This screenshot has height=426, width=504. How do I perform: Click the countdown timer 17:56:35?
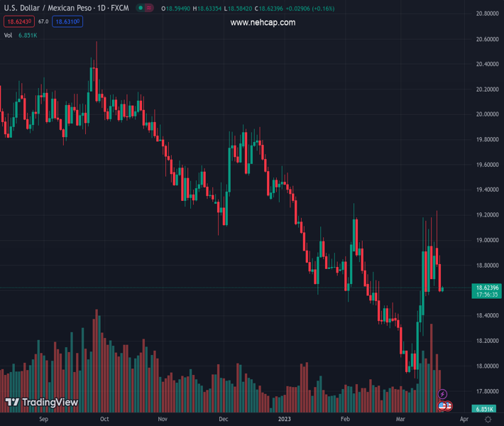point(487,295)
